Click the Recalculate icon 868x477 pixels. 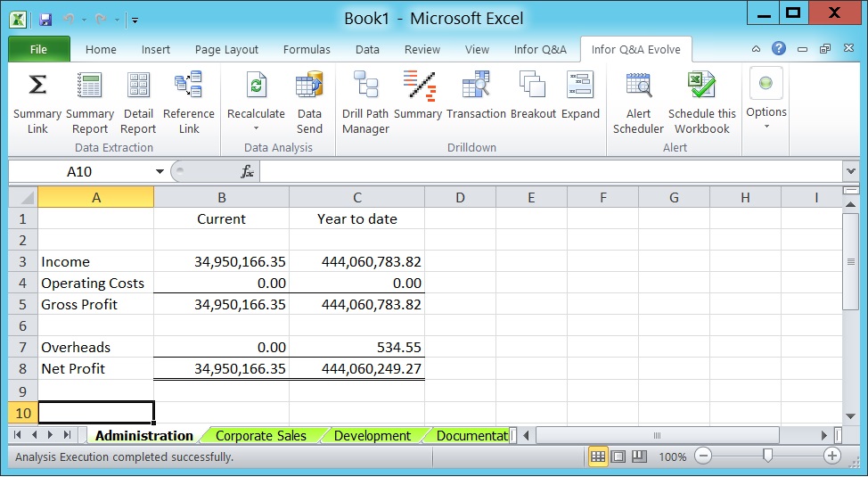256,86
